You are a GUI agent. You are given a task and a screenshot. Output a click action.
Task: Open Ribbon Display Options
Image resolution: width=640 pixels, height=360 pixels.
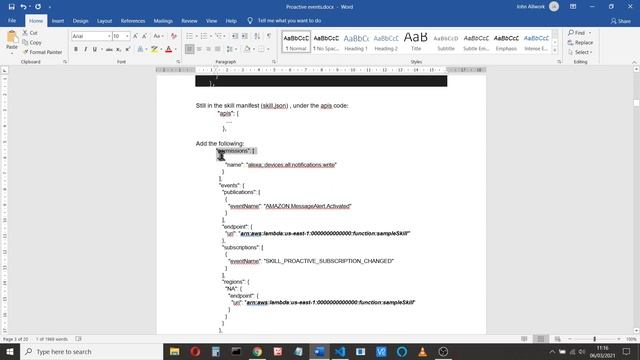click(x=573, y=7)
